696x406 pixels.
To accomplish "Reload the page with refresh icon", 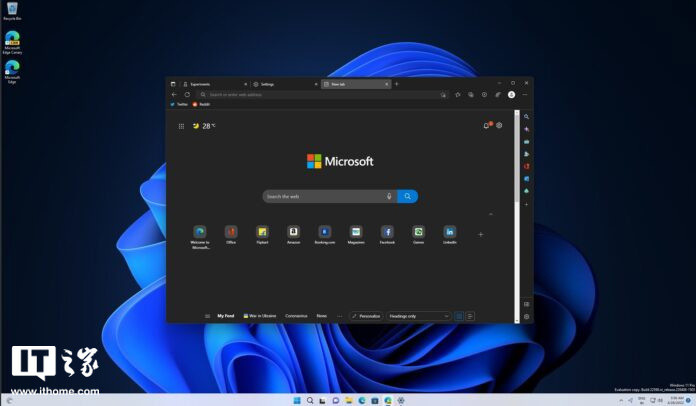I will click(x=187, y=95).
